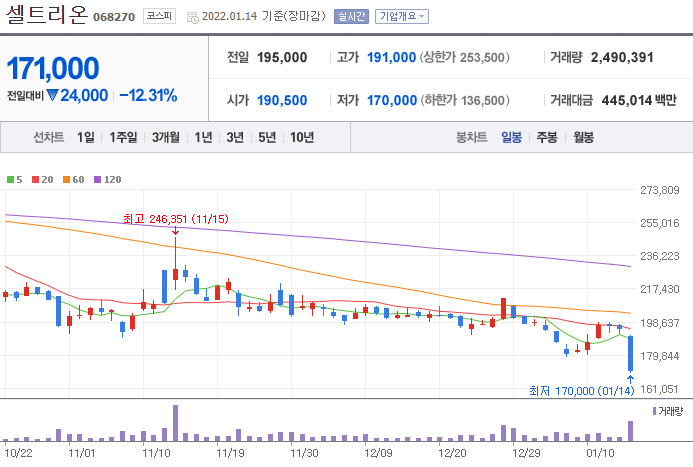Click the 2022.01.14 기준(장마감) date text
This screenshot has width=693, height=467.
(x=263, y=16)
